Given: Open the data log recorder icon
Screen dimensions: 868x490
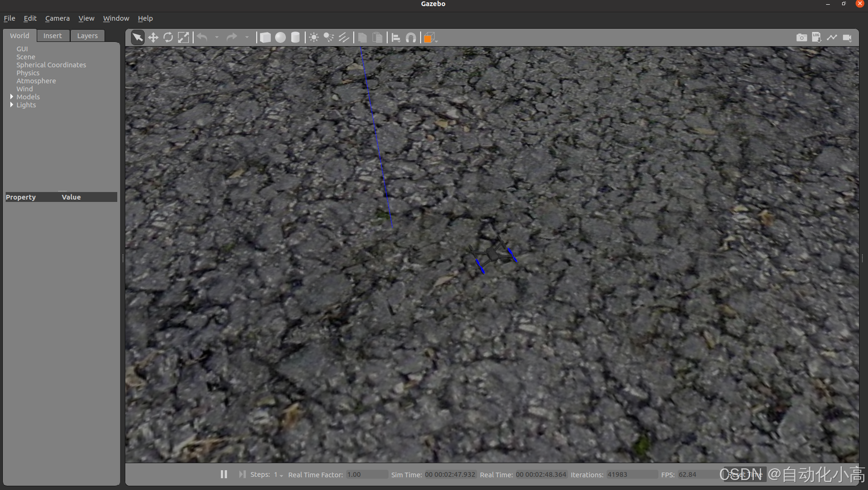Looking at the screenshot, I should pyautogui.click(x=817, y=38).
